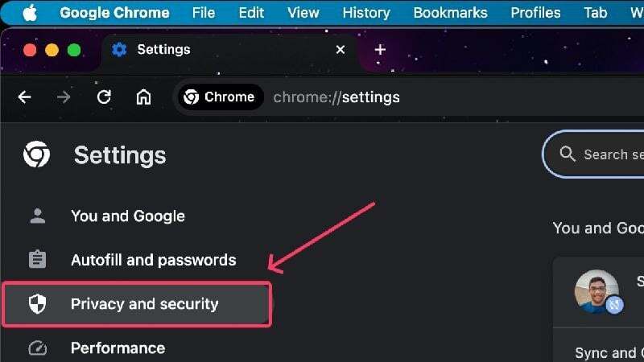Screen dimensions: 644x362
Task: Click the Chrome site info chip
Action: 220,97
